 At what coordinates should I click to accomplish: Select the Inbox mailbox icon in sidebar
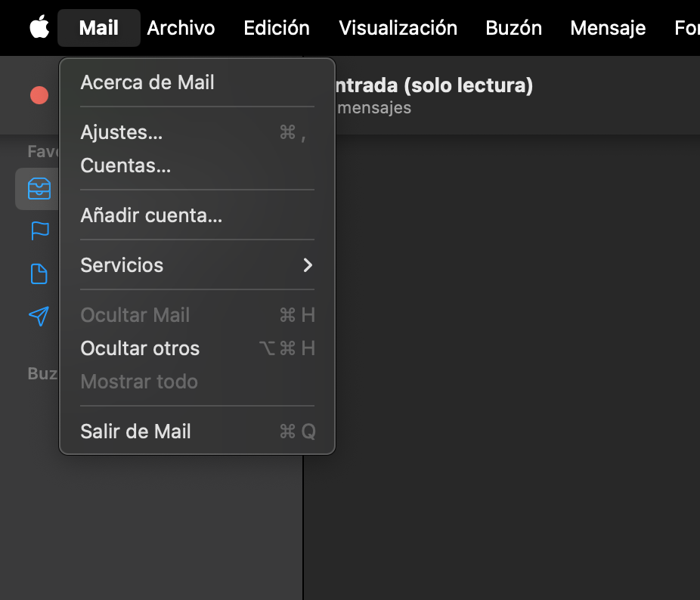point(39,188)
